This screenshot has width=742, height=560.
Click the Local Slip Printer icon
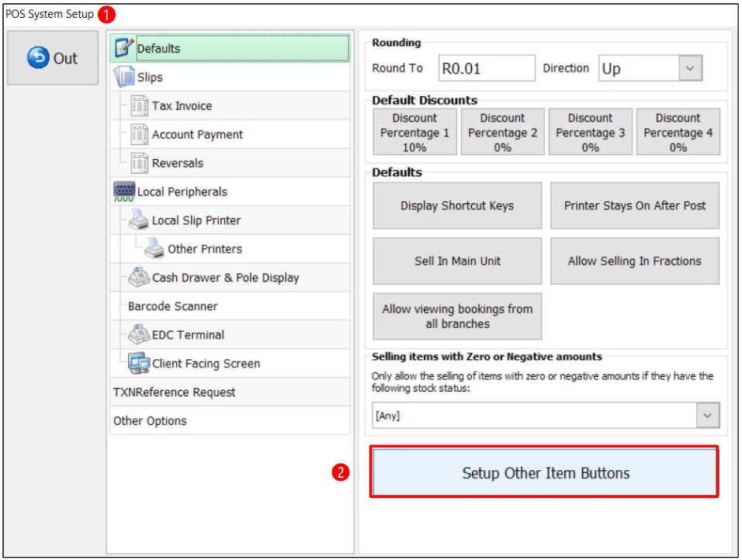[x=139, y=220]
